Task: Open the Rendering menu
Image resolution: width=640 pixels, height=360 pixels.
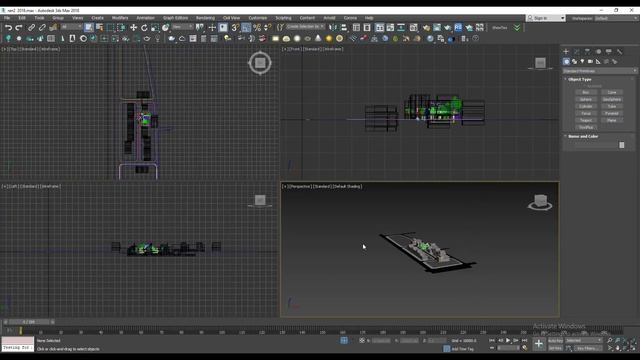Action: (x=205, y=18)
